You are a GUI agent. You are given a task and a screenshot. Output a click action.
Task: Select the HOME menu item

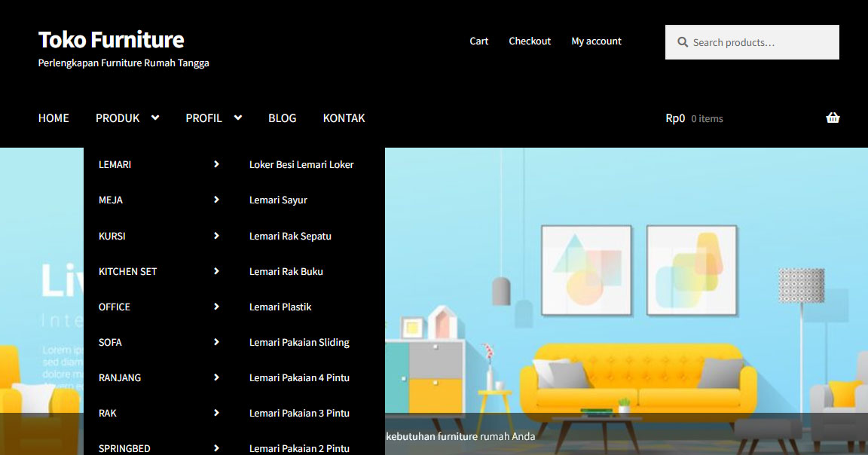[53, 118]
